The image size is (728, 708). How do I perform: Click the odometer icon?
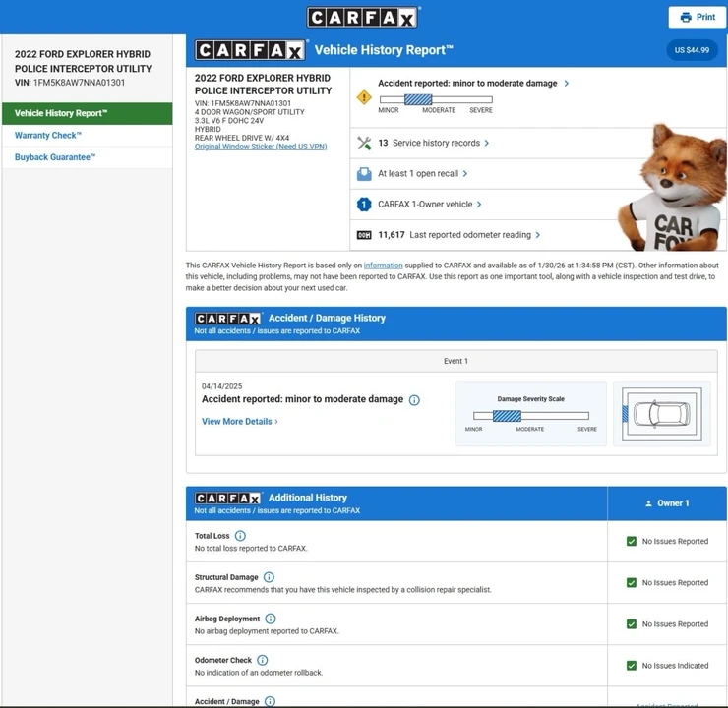click(364, 235)
